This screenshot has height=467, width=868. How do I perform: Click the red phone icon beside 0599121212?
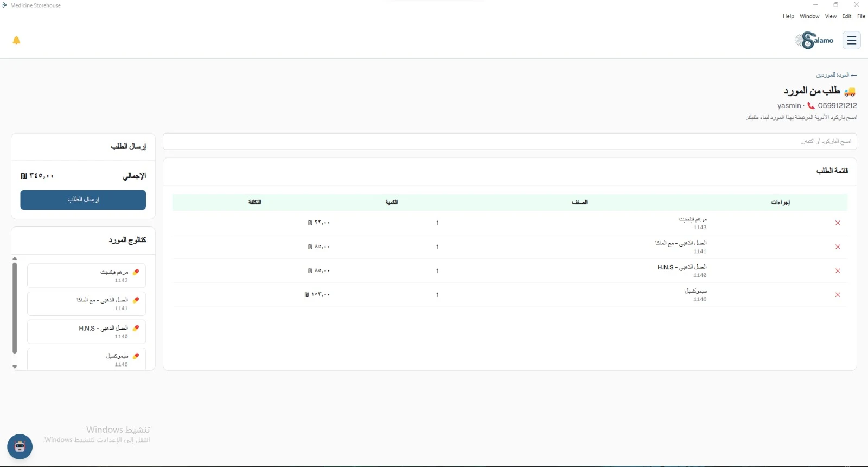[x=811, y=105]
